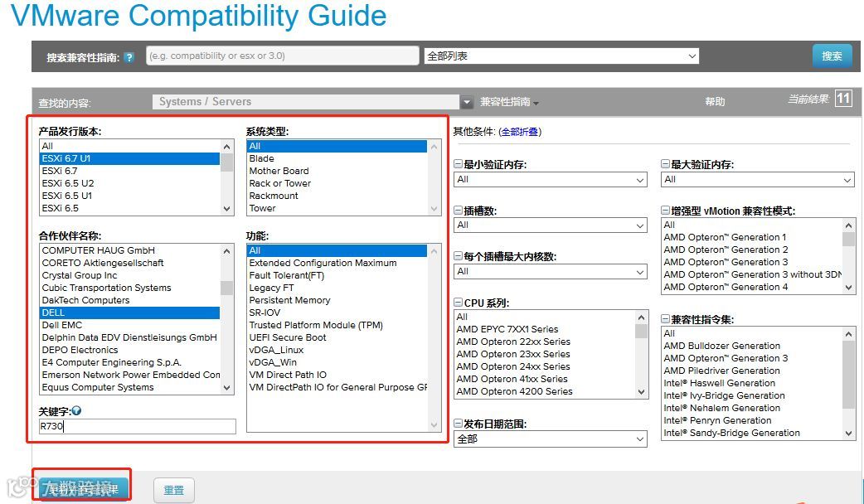
Task: Select Intel Haswell Generation instruction set
Action: click(x=751, y=383)
